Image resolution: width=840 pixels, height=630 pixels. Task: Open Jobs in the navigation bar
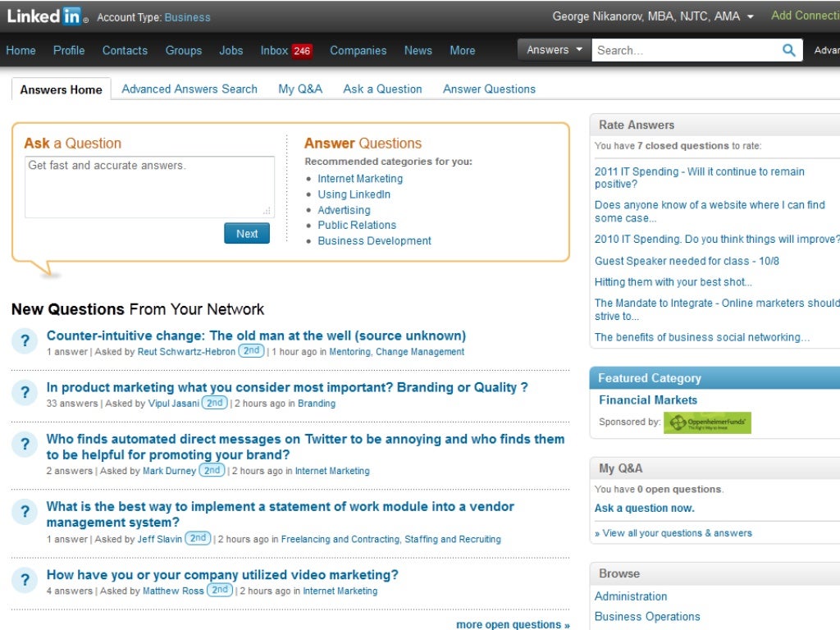[x=231, y=50]
